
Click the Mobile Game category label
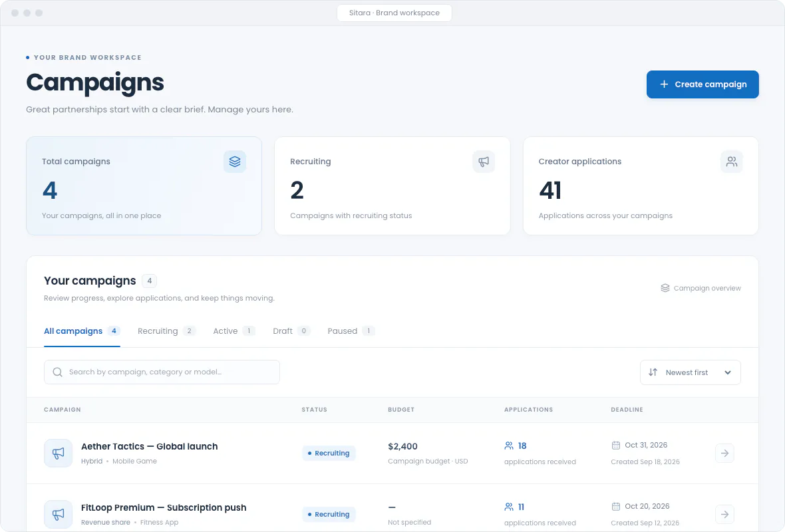(134, 461)
